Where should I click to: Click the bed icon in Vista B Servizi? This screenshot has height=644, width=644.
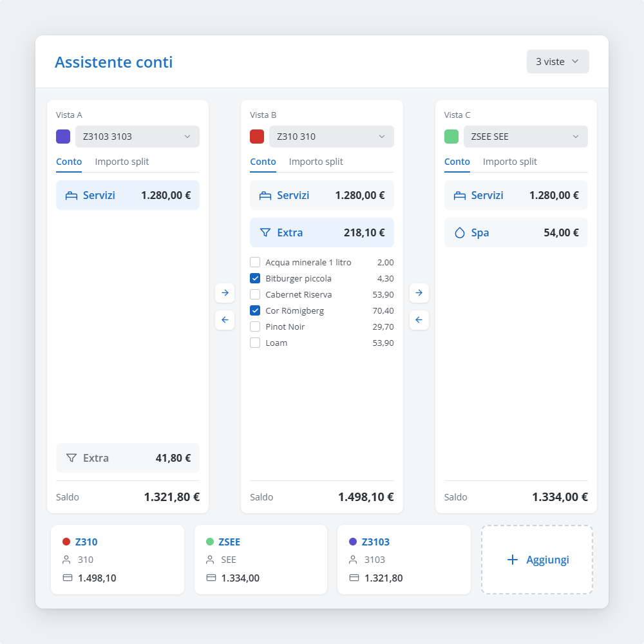tap(265, 196)
